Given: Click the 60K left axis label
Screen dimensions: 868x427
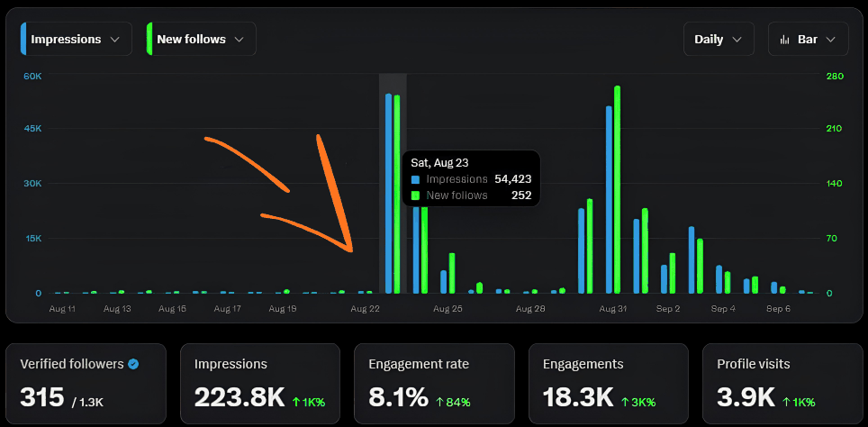Looking at the screenshot, I should [32, 76].
